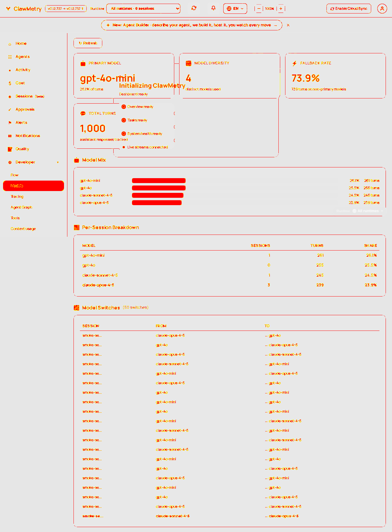Click the Refresh button
The height and width of the screenshot is (532, 392).
click(88, 43)
